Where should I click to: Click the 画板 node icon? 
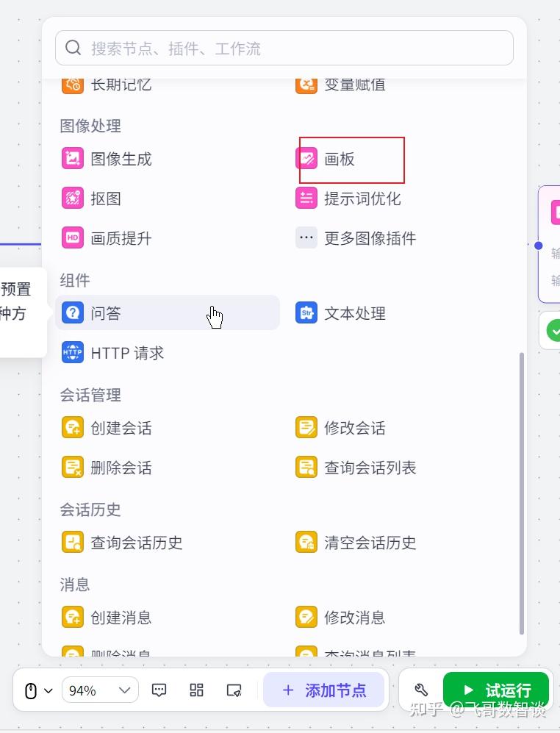[306, 159]
